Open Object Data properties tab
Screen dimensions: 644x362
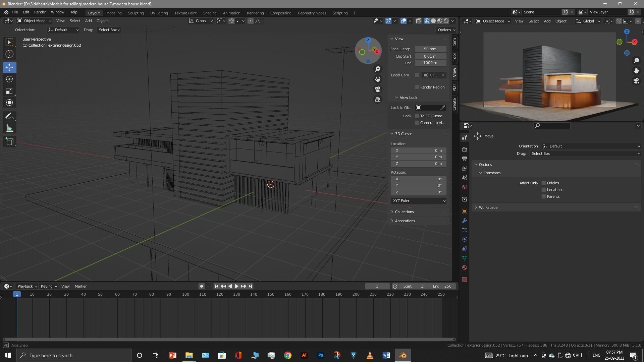[x=465, y=258]
